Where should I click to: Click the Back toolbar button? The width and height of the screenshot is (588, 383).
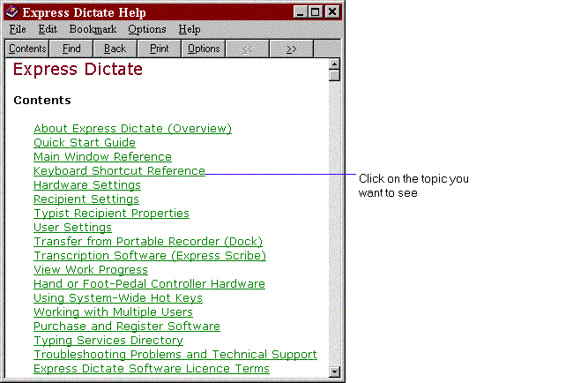(115, 49)
